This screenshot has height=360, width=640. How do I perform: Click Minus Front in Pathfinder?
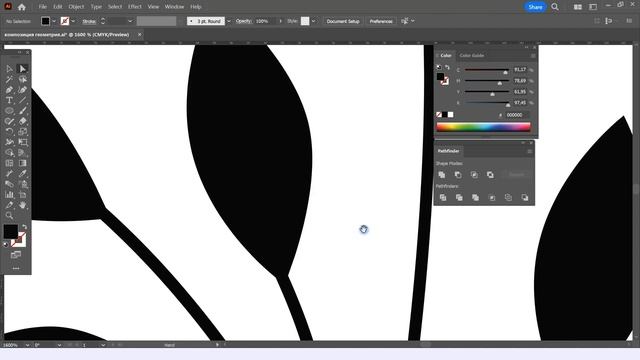click(458, 175)
